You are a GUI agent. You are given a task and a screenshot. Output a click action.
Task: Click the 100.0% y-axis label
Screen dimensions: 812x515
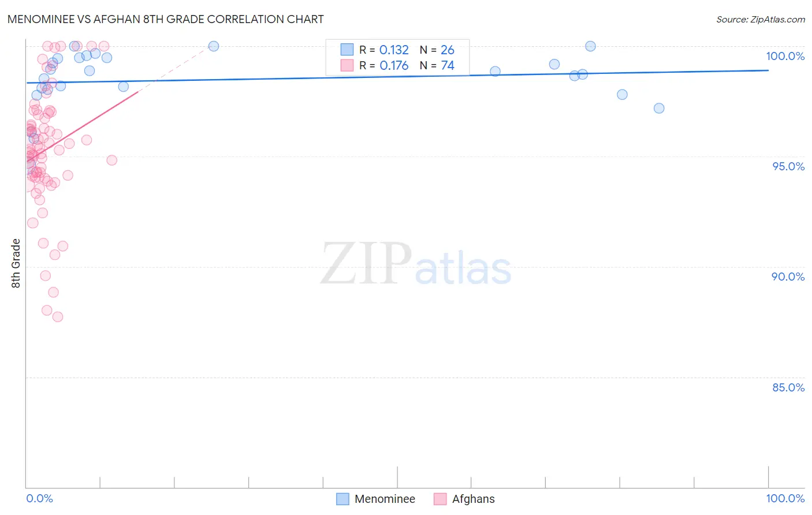tap(785, 56)
